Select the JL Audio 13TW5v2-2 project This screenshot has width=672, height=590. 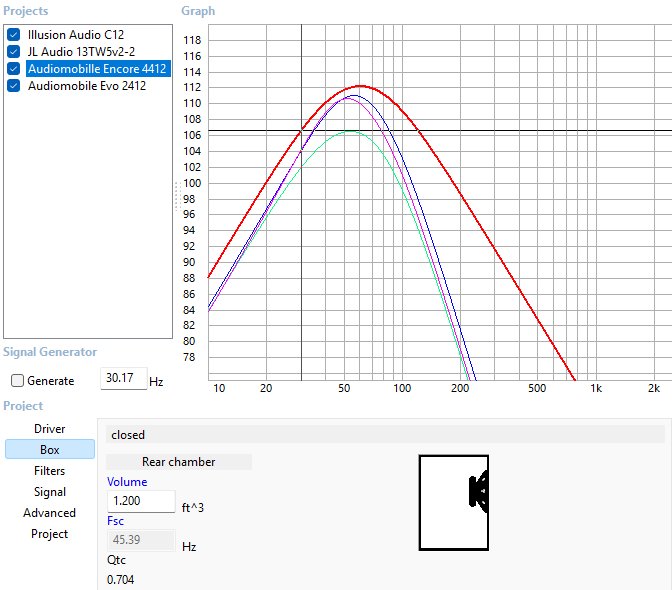tap(81, 52)
